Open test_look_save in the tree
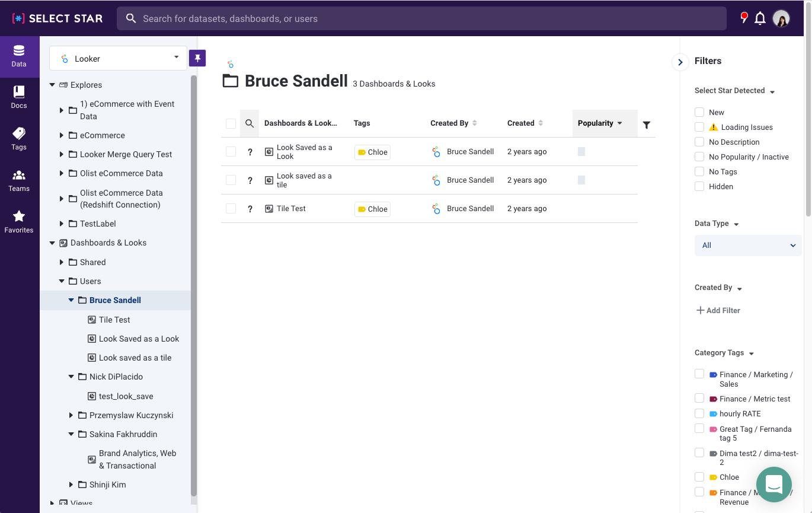Image resolution: width=812 pixels, height=513 pixels. coord(126,396)
